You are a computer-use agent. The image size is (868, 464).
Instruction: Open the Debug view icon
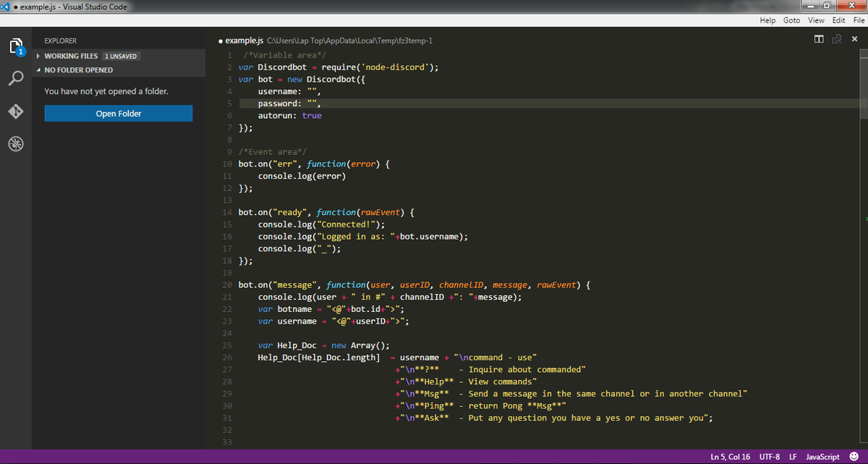pyautogui.click(x=16, y=144)
